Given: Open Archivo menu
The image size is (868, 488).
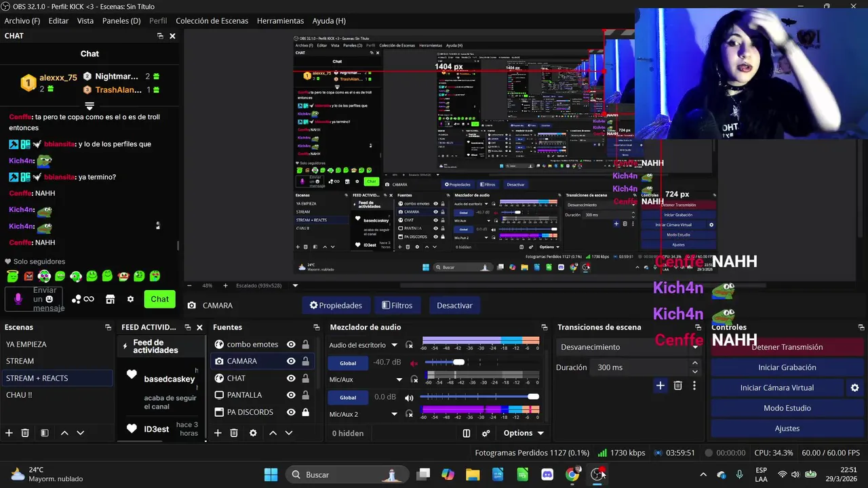Looking at the screenshot, I should point(22,21).
